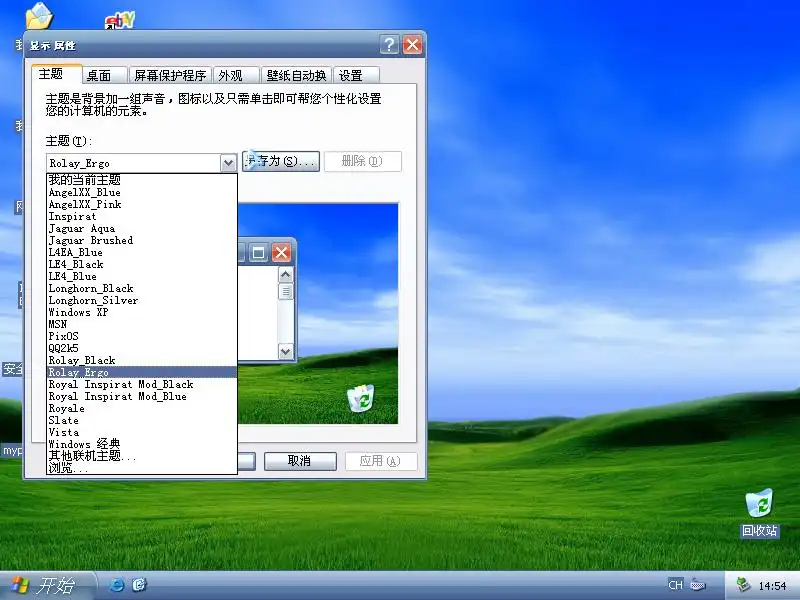This screenshot has height=600, width=800.
Task: Collapse the theme dropdown arrow
Action: pos(228,163)
